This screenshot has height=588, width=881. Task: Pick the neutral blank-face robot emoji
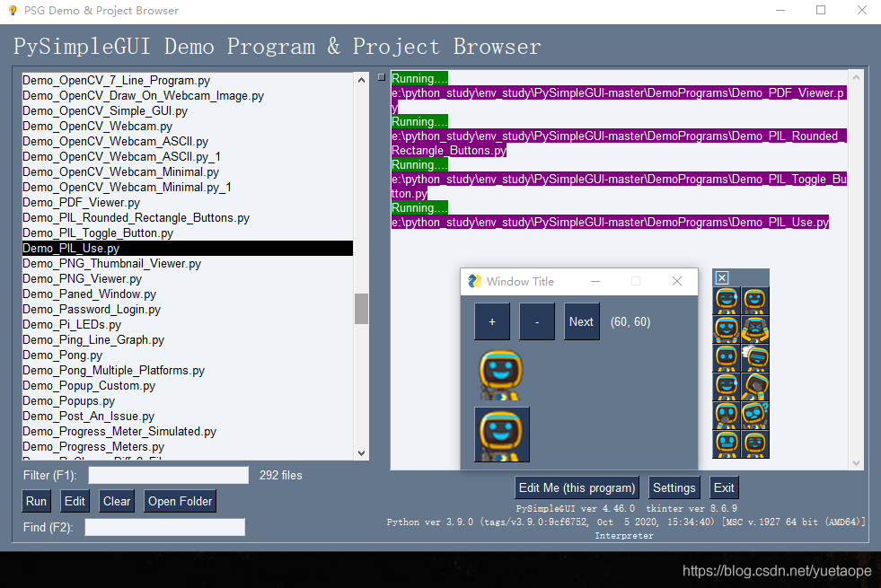(x=727, y=358)
